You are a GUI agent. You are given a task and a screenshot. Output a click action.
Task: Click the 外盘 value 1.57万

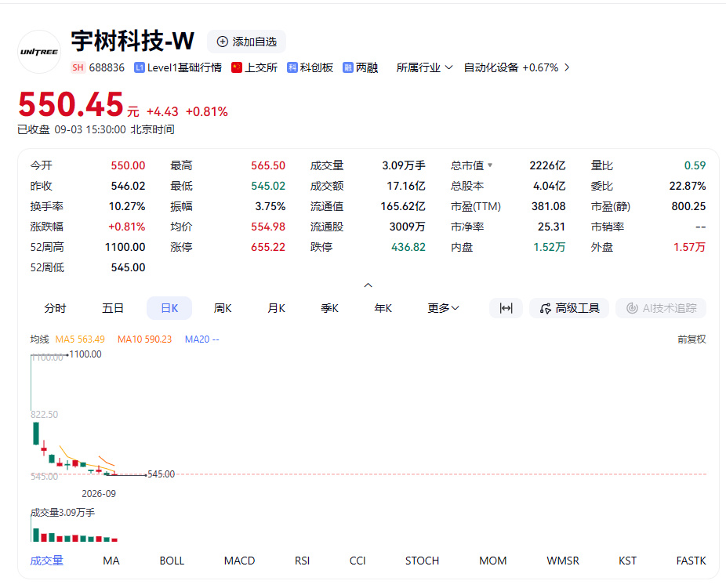point(689,247)
